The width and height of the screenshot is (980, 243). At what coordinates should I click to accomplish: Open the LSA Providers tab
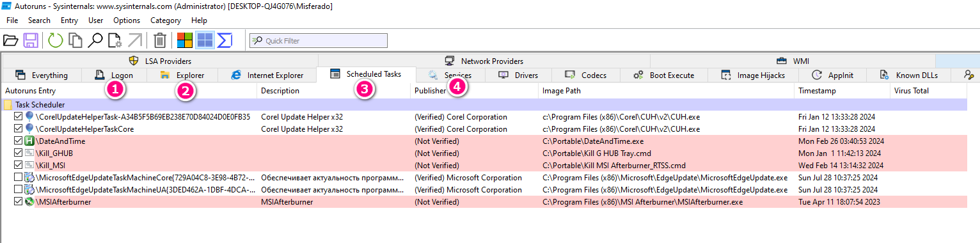[x=160, y=61]
